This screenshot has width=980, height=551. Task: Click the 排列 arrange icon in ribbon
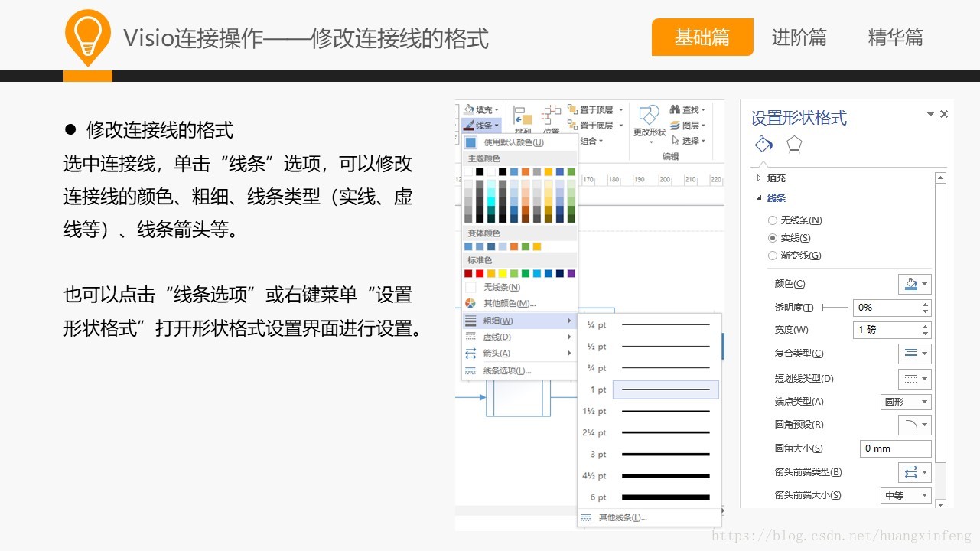523,116
